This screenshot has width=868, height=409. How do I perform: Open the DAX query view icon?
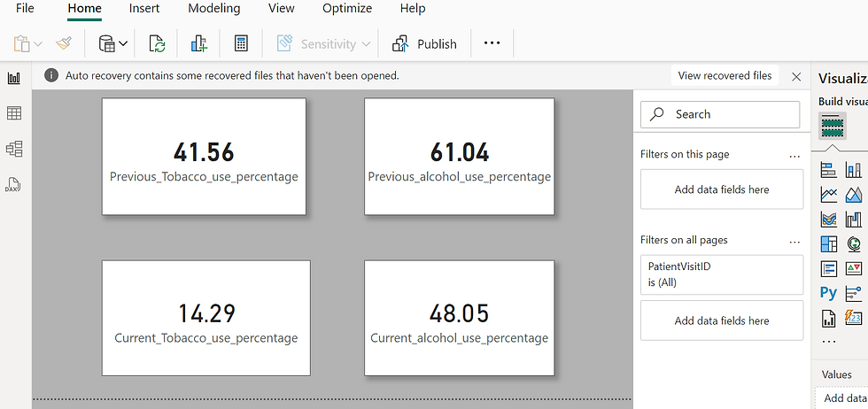14,184
